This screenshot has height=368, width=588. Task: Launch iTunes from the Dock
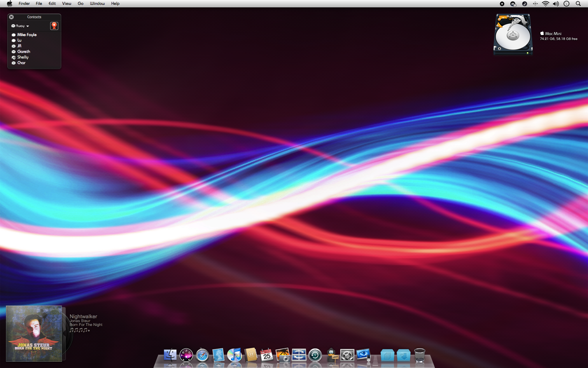click(x=234, y=355)
